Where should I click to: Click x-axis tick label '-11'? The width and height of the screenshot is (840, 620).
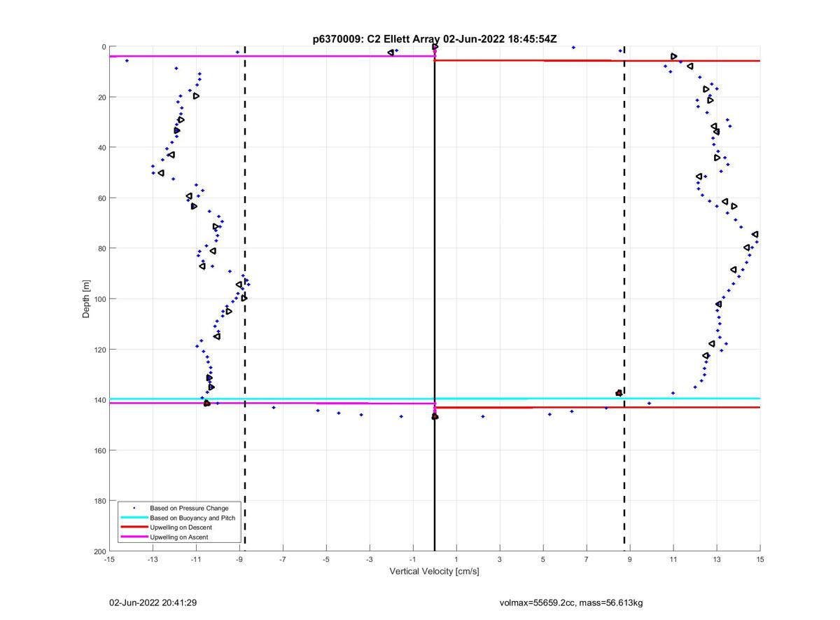196,559
